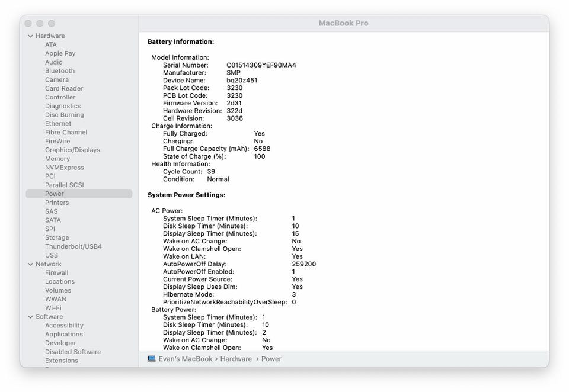
Task: Click the Condition value Normal
Action: point(218,179)
